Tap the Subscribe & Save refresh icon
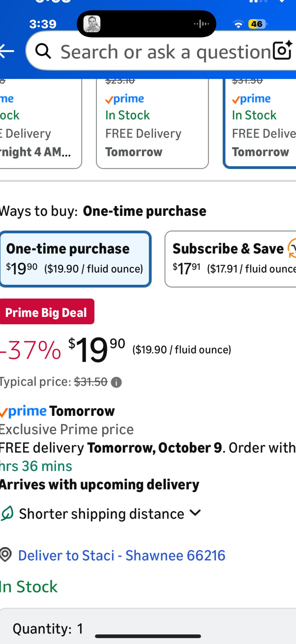This screenshot has width=296, height=644. [292, 249]
